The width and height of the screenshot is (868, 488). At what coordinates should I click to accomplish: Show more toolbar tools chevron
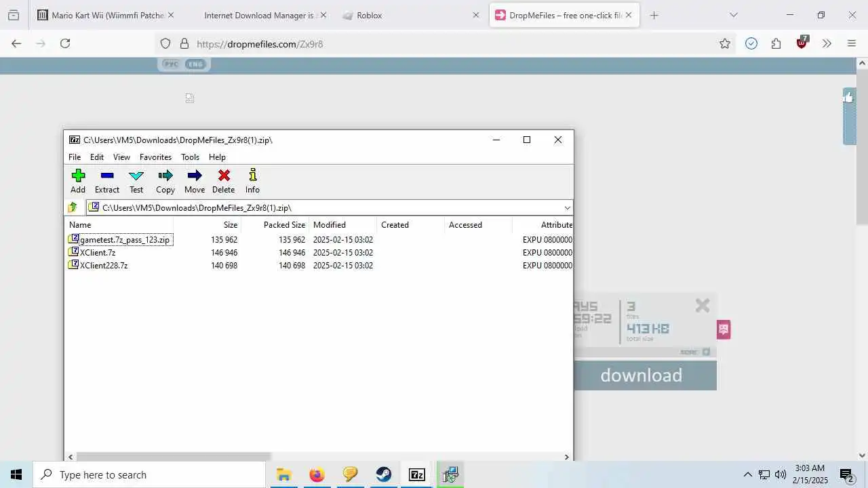pos(827,43)
